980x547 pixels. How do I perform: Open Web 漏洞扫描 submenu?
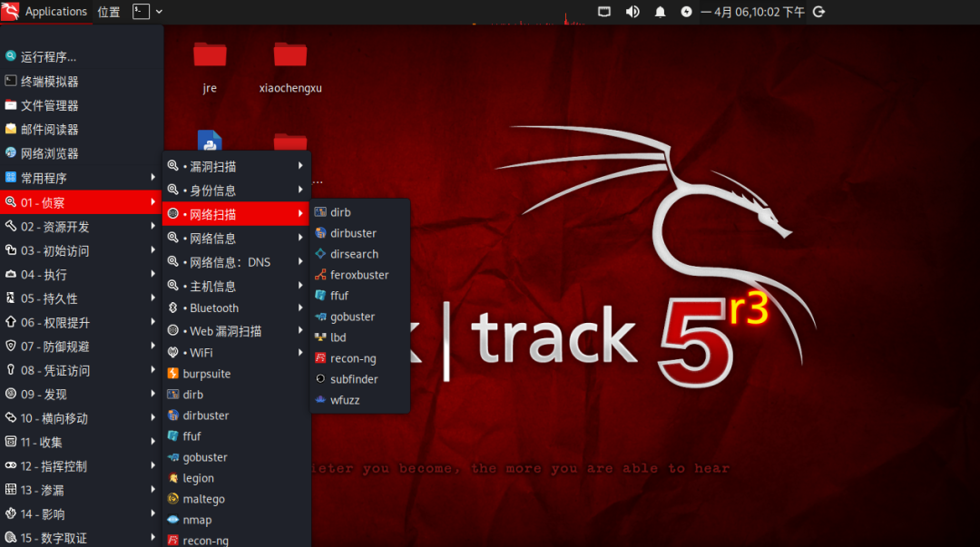point(236,331)
